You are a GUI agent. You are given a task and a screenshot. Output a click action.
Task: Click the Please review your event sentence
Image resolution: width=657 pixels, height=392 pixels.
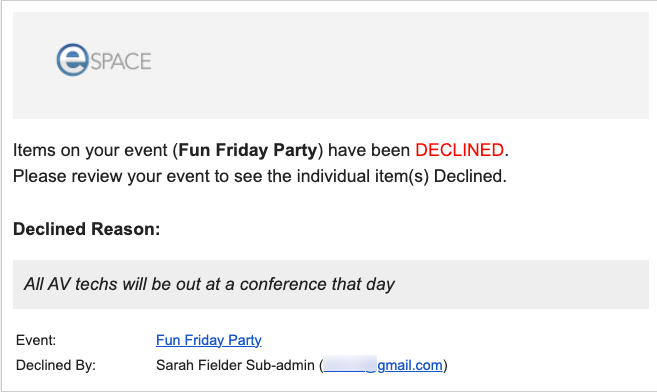(260, 176)
